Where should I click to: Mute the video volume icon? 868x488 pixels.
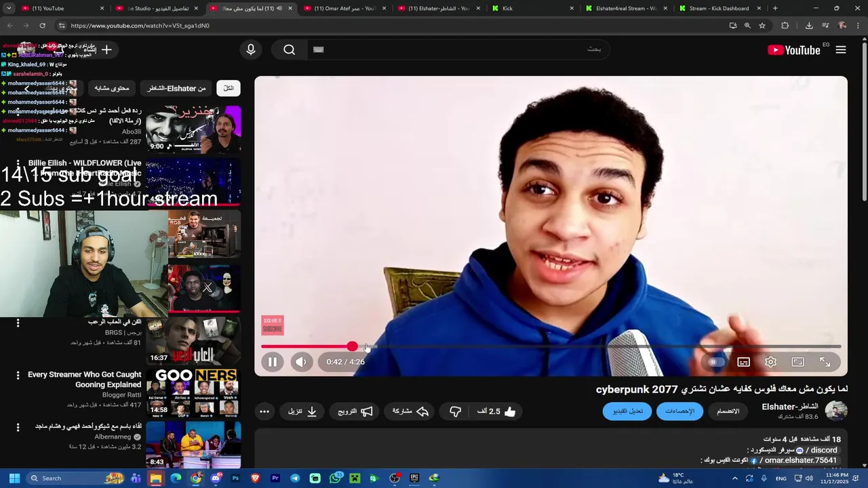[x=301, y=362]
